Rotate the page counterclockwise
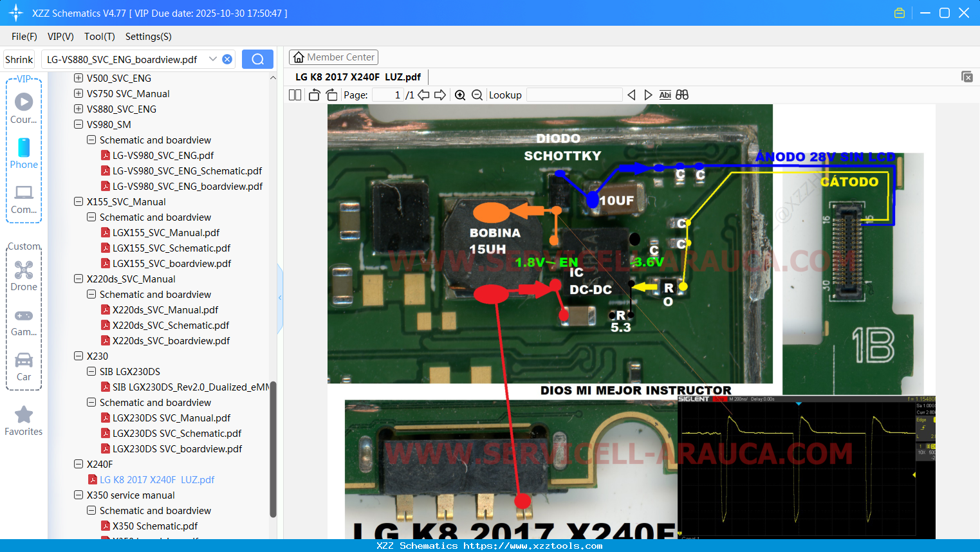Image resolution: width=980 pixels, height=552 pixels. (314, 95)
